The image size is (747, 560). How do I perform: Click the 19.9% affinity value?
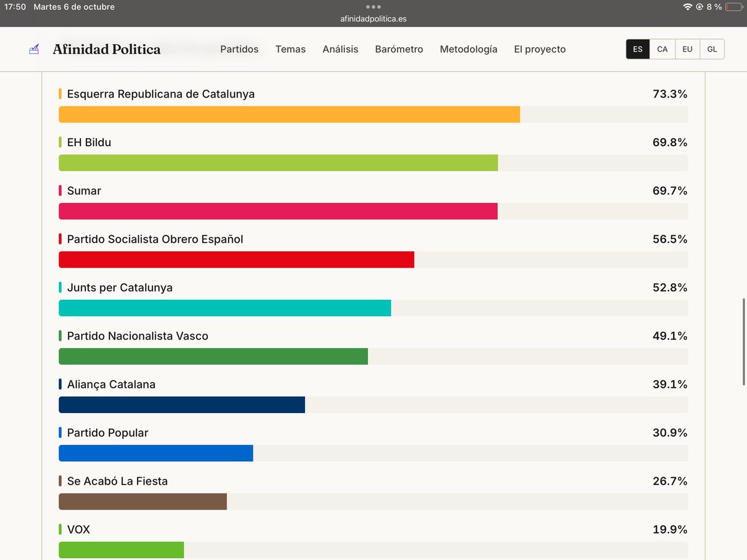(x=670, y=530)
